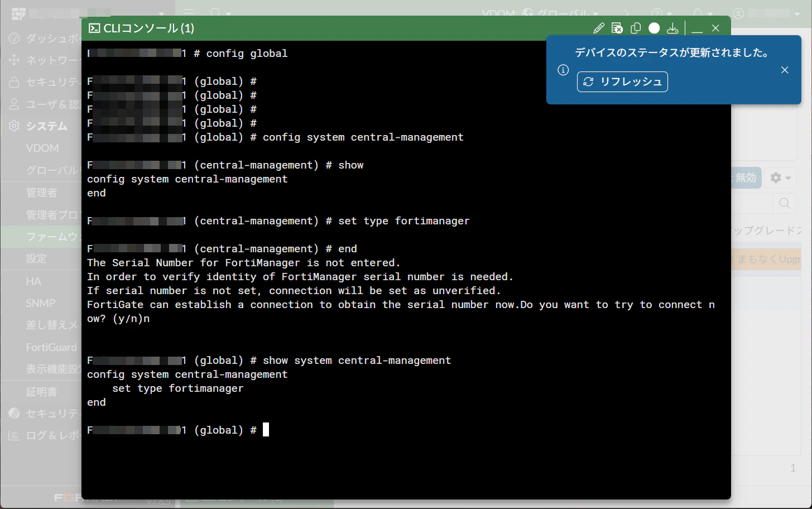
Task: Open SNMP in the sidebar
Action: [x=41, y=303]
